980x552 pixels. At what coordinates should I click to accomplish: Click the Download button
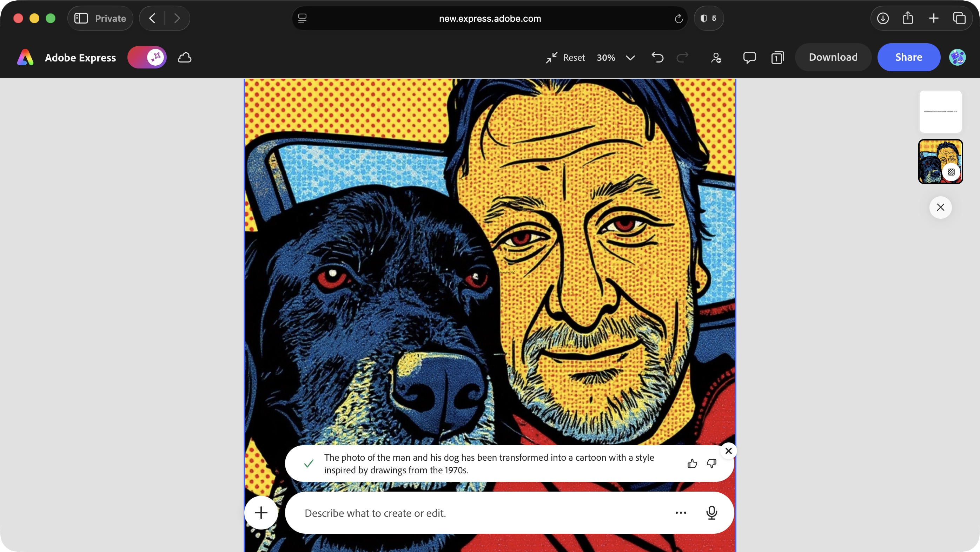[833, 57]
